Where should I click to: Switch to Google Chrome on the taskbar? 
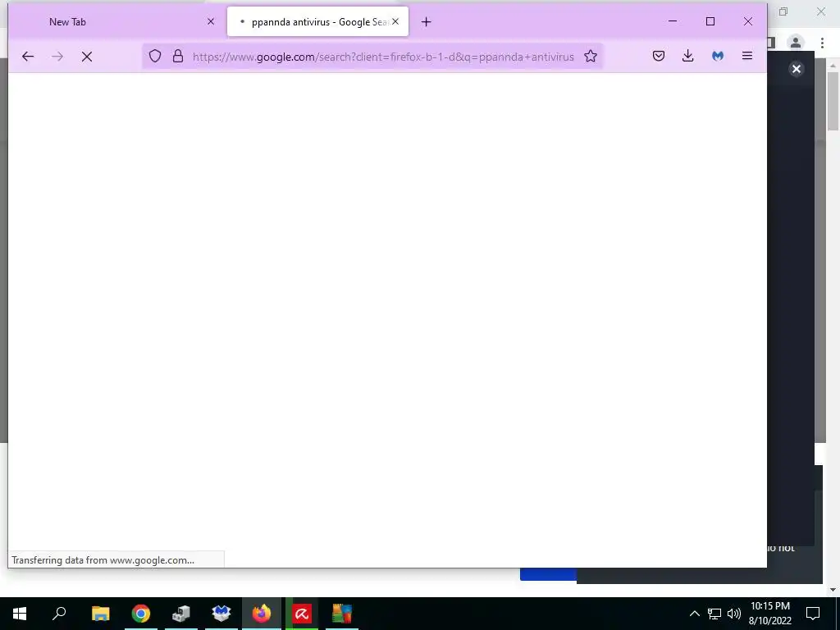coord(141,614)
